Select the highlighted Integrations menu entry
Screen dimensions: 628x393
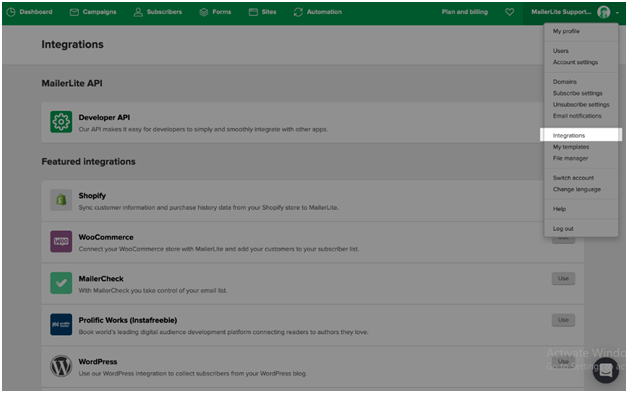pyautogui.click(x=581, y=135)
